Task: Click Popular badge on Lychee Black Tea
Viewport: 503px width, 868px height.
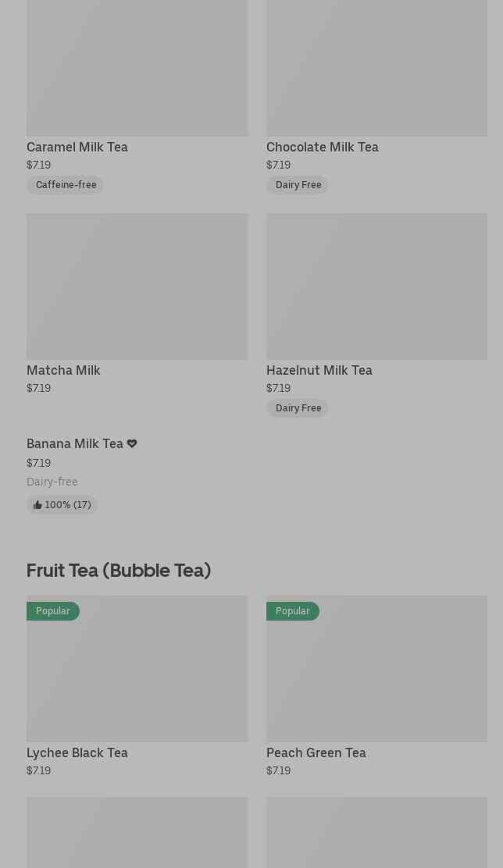Action: click(52, 611)
